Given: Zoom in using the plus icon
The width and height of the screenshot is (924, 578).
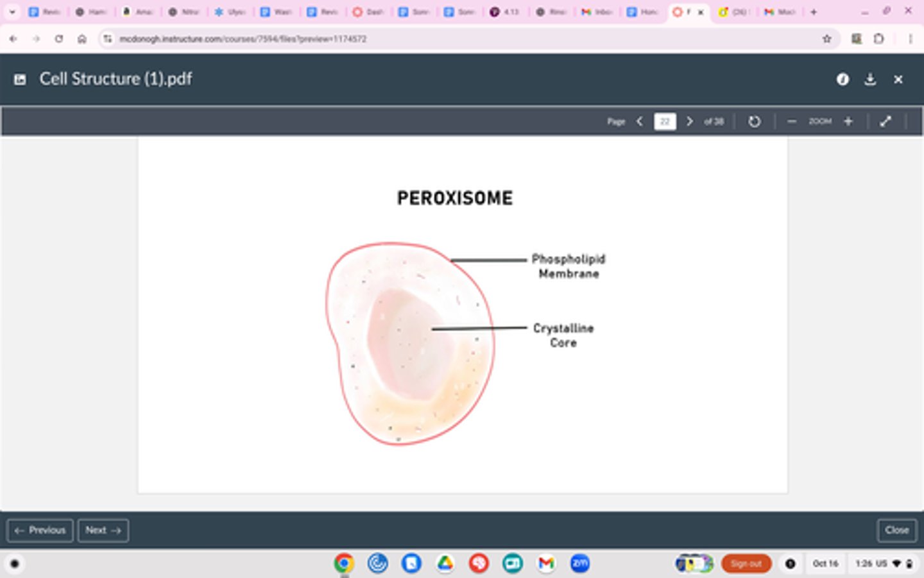Looking at the screenshot, I should tap(848, 121).
